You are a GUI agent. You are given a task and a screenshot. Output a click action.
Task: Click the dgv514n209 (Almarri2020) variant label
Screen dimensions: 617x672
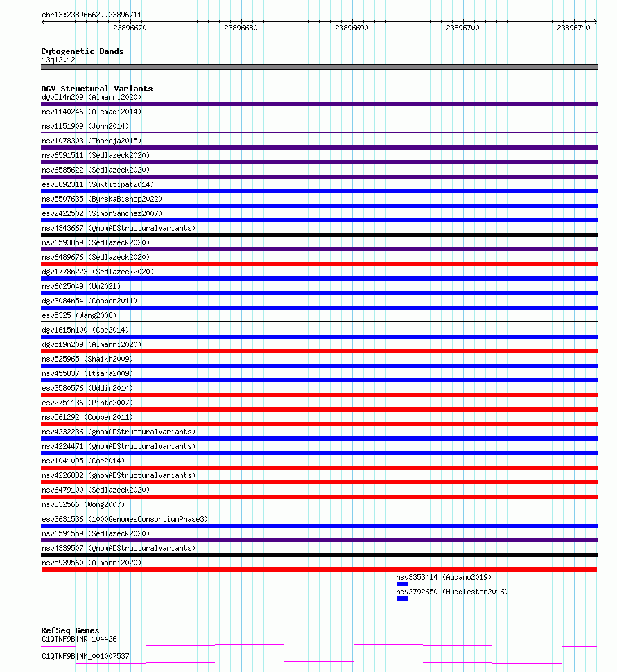pyautogui.click(x=92, y=97)
